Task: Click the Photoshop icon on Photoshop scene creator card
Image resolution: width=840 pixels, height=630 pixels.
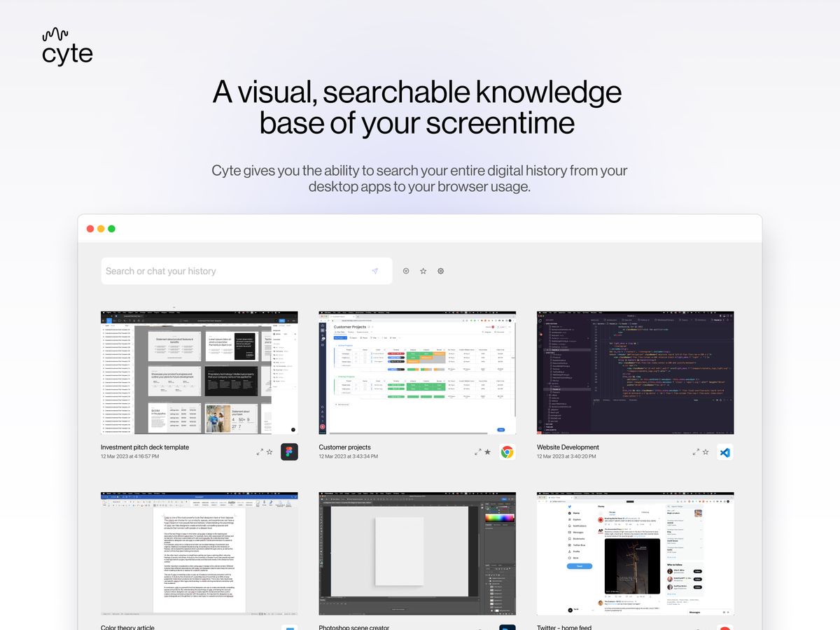Action: click(506, 629)
